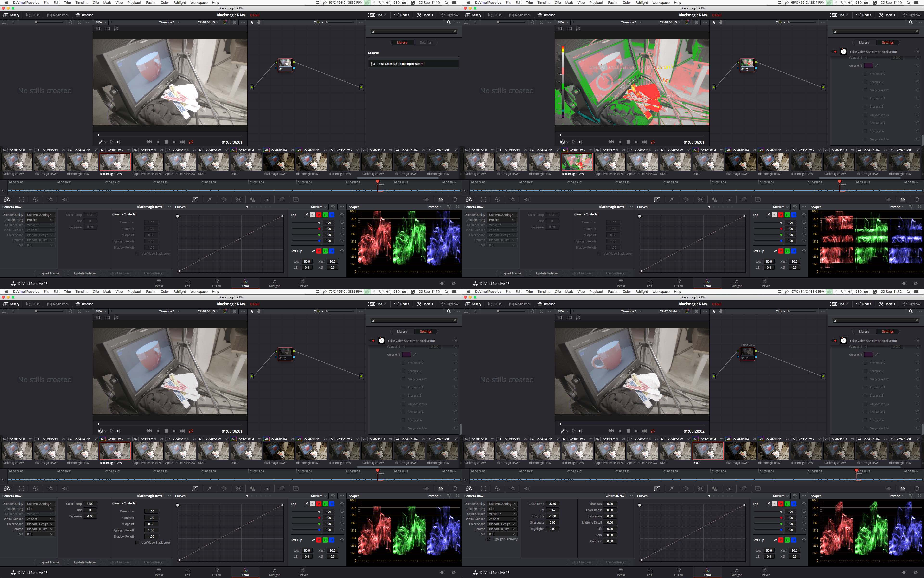Image resolution: width=924 pixels, height=578 pixels.
Task: Toggle the OpenFX panel in the bottom-left window
Action: pyautogui.click(x=425, y=304)
